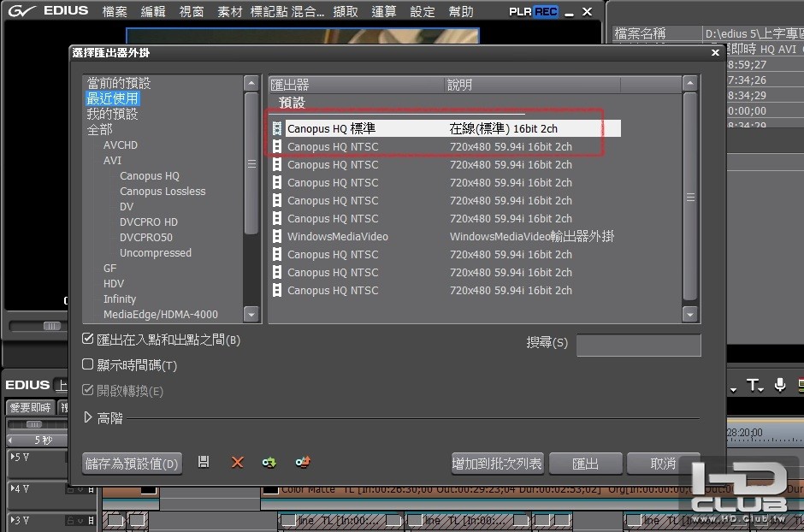Open the 檔案 menu
Viewport: 804px width, 532px height.
[115, 11]
